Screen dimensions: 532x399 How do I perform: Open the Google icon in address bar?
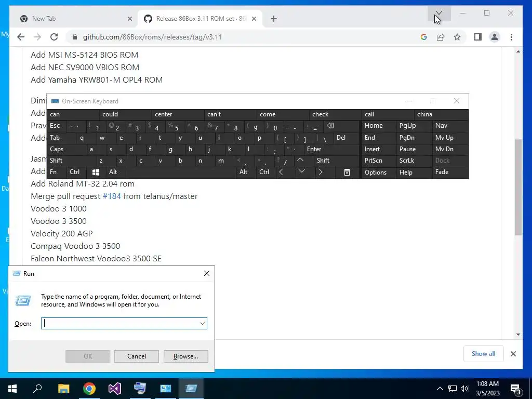(x=424, y=37)
